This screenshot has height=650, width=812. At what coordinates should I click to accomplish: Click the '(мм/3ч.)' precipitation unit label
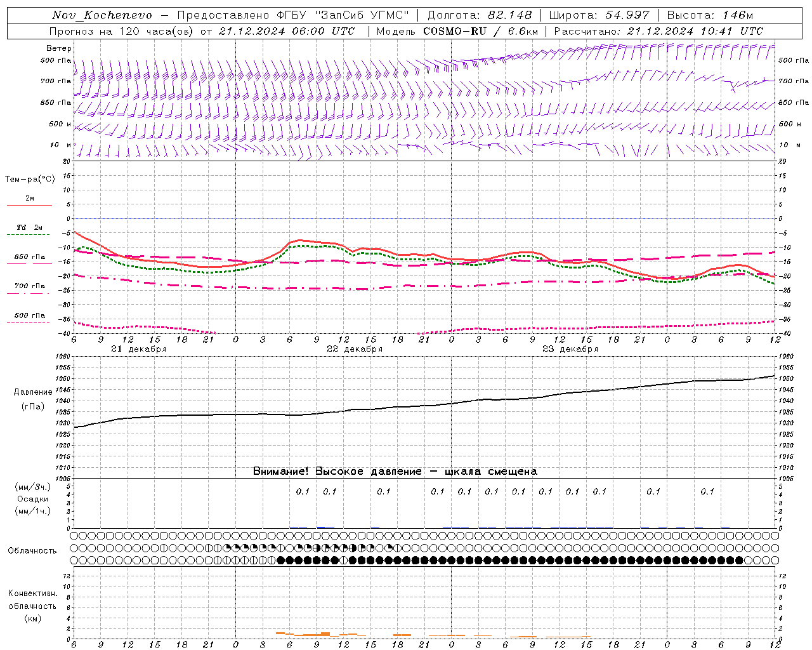click(x=32, y=487)
